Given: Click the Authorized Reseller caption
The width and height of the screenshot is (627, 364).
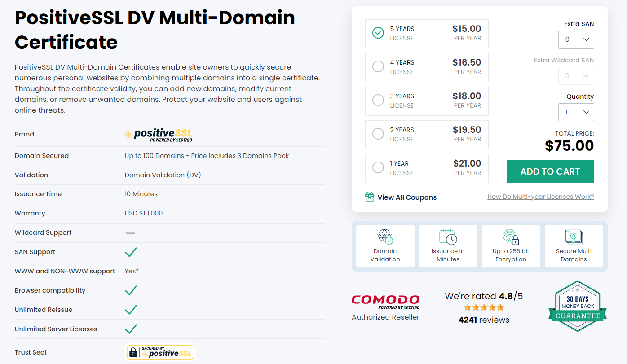Looking at the screenshot, I should pyautogui.click(x=385, y=317).
